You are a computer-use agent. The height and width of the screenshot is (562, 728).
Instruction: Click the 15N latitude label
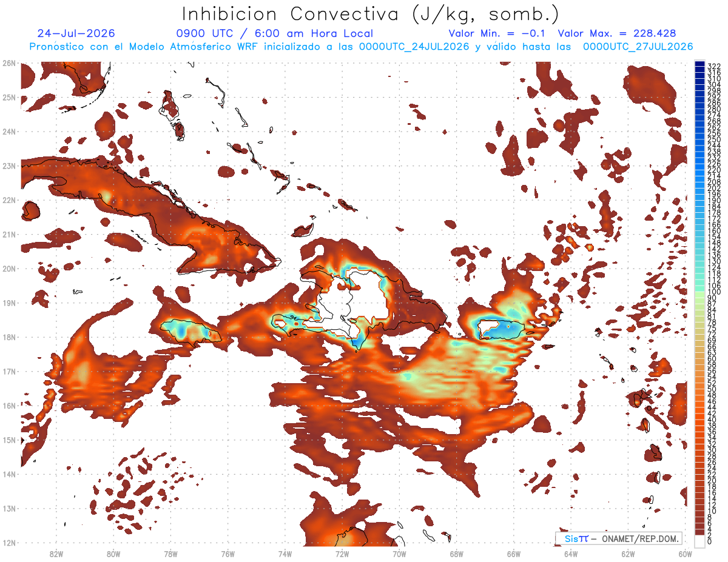[9, 440]
